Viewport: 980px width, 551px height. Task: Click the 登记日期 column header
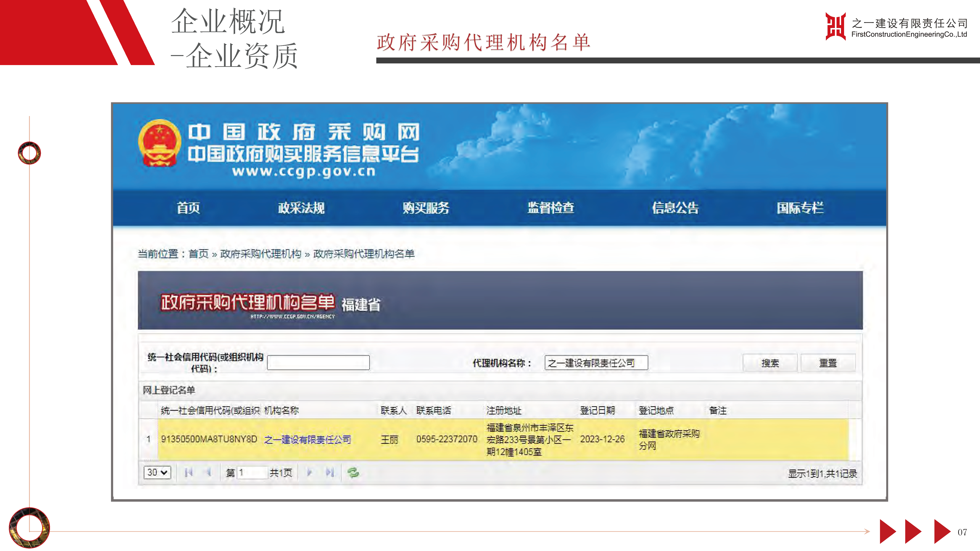597,410
